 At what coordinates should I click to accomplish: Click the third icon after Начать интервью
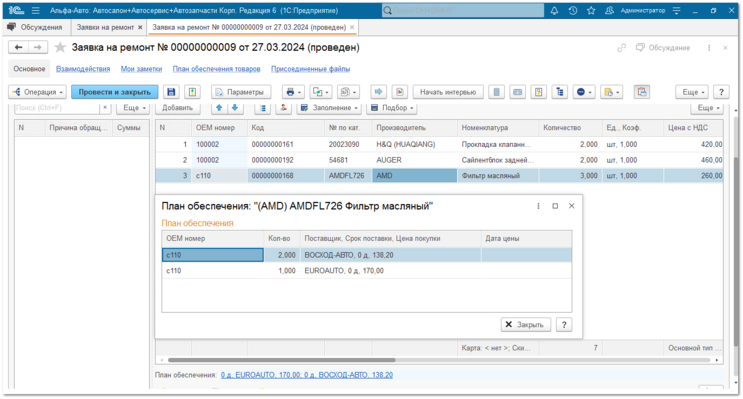pos(539,92)
